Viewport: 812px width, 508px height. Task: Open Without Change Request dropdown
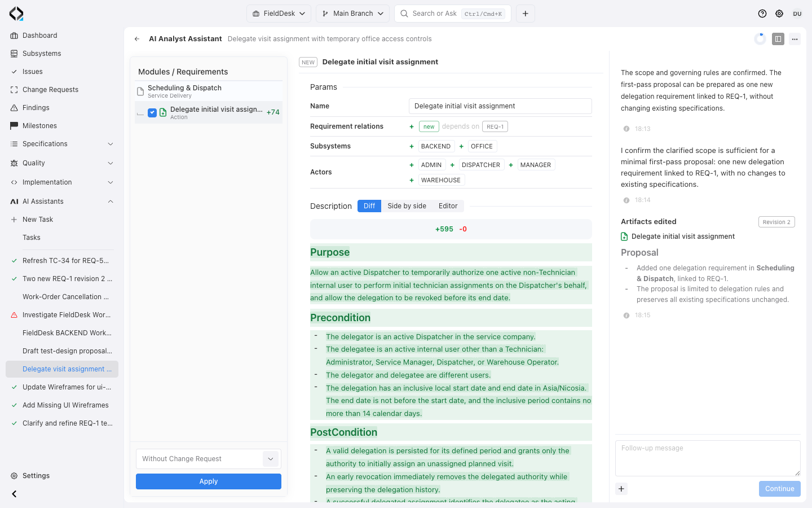[x=208, y=459]
